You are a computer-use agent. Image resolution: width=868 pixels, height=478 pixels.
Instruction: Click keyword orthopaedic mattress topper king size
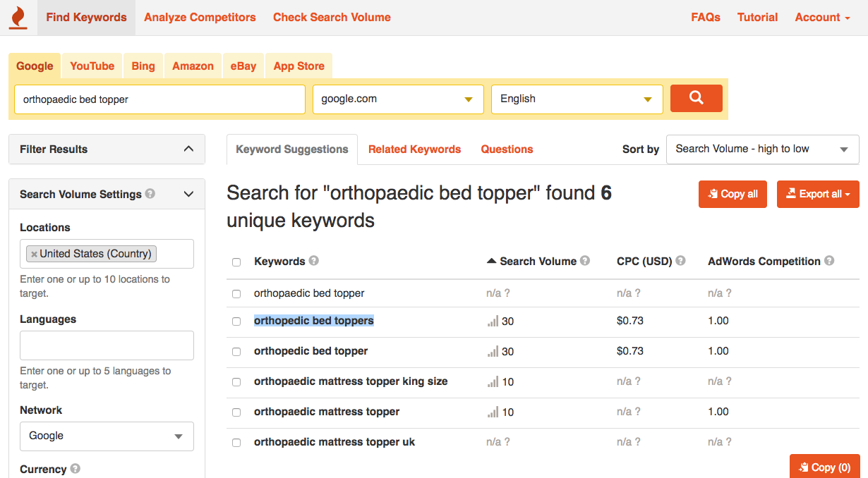(351, 381)
